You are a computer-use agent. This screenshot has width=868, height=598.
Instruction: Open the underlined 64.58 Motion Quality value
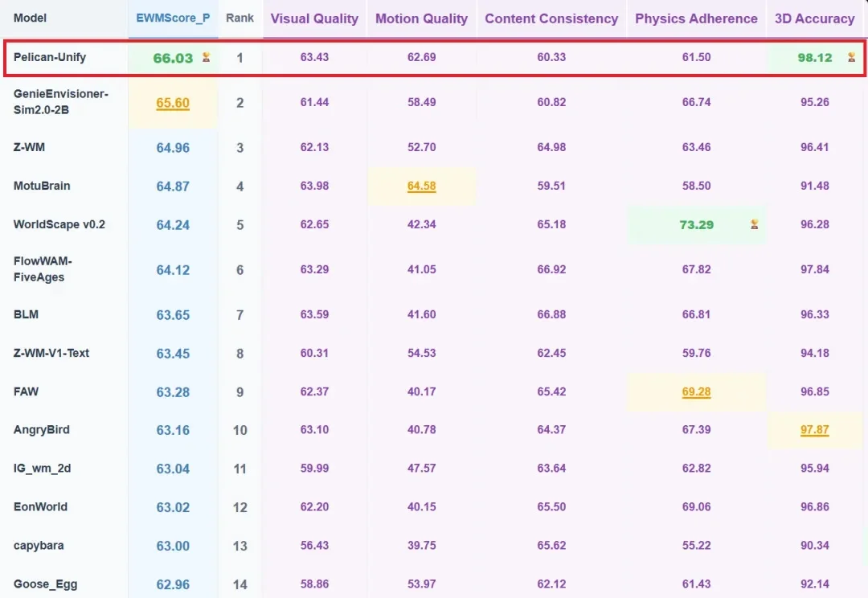[421, 186]
